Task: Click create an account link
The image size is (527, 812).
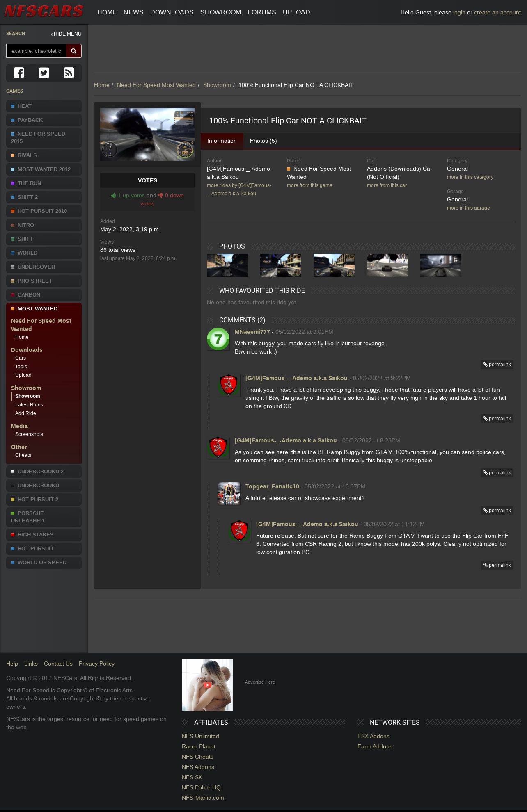Action: point(497,12)
